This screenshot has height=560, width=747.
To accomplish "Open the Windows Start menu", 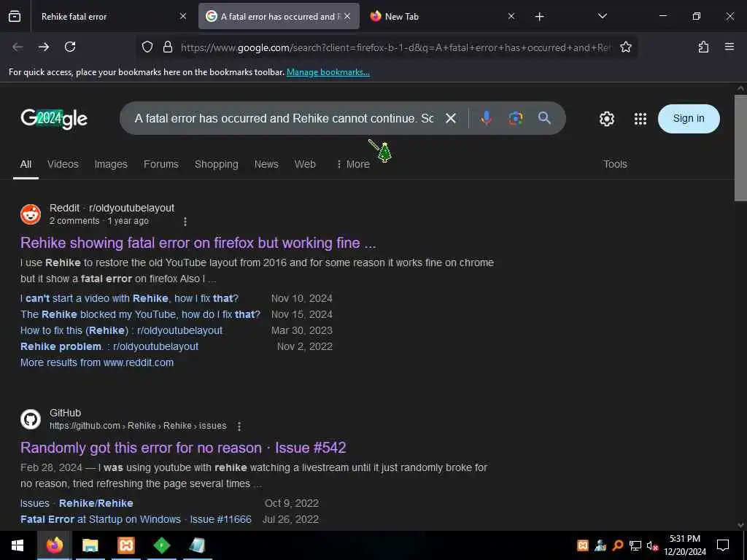I will [18, 545].
